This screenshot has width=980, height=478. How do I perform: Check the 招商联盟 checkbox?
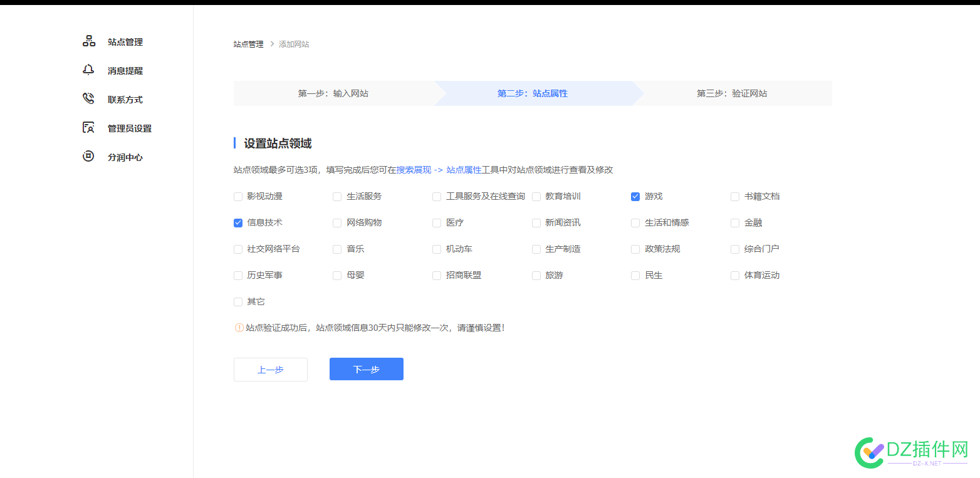click(437, 276)
